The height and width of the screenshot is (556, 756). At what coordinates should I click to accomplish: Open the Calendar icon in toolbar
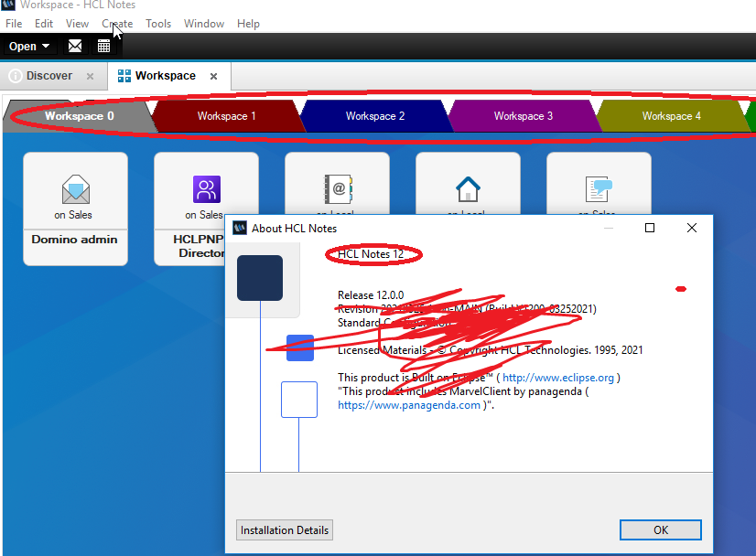103,46
